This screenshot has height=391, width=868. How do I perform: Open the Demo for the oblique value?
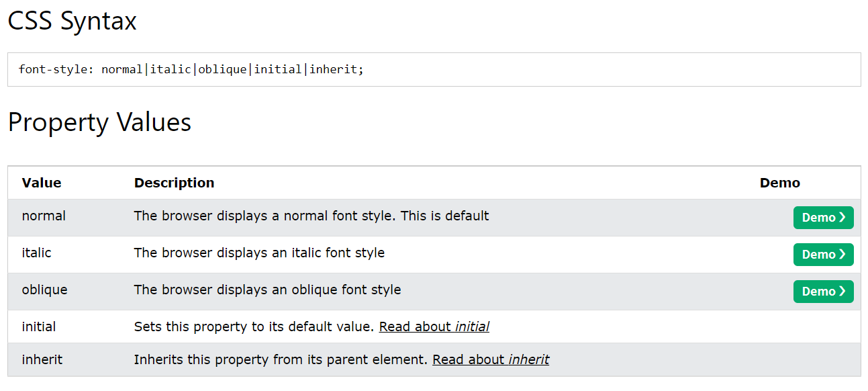tap(823, 292)
